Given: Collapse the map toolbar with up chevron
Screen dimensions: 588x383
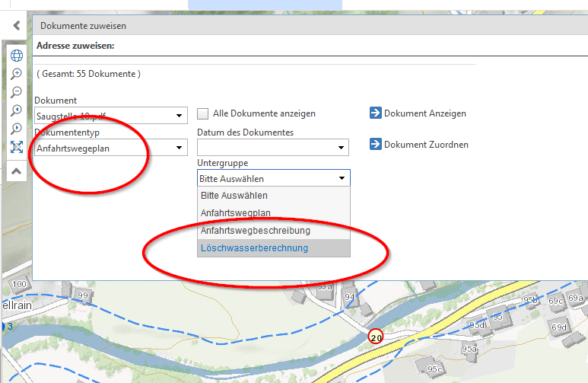Looking at the screenshot, I should (x=16, y=172).
